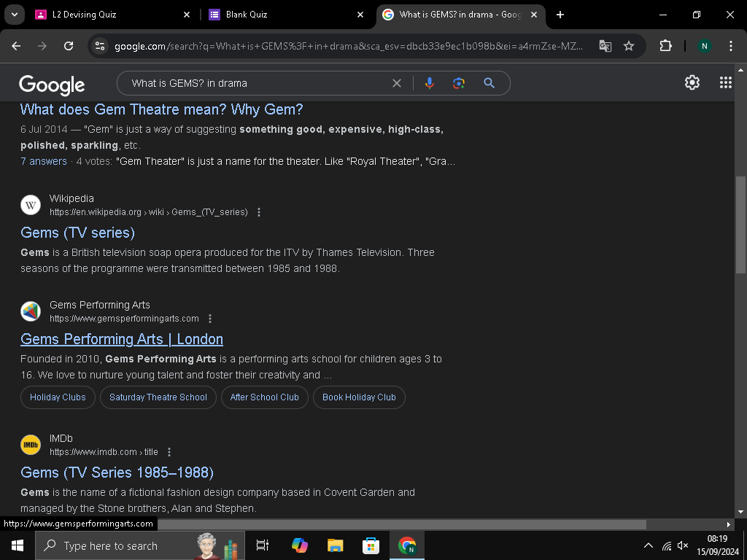This screenshot has width=747, height=560.
Task: Open the 7 answers link
Action: click(44, 161)
